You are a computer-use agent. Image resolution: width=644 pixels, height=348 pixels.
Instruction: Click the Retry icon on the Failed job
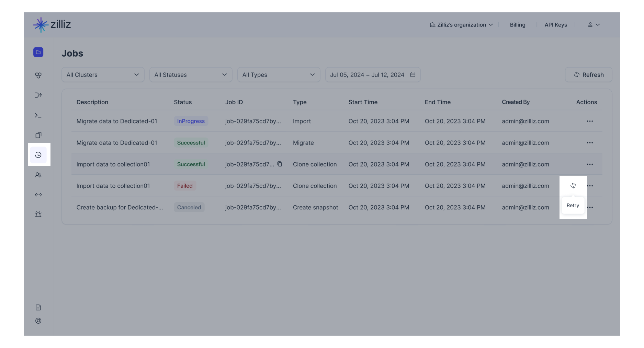click(x=573, y=186)
